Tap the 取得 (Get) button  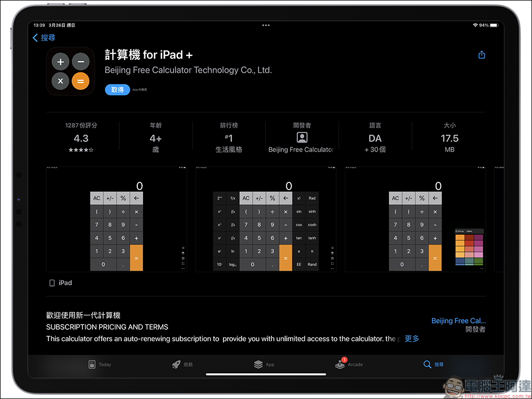pyautogui.click(x=118, y=89)
